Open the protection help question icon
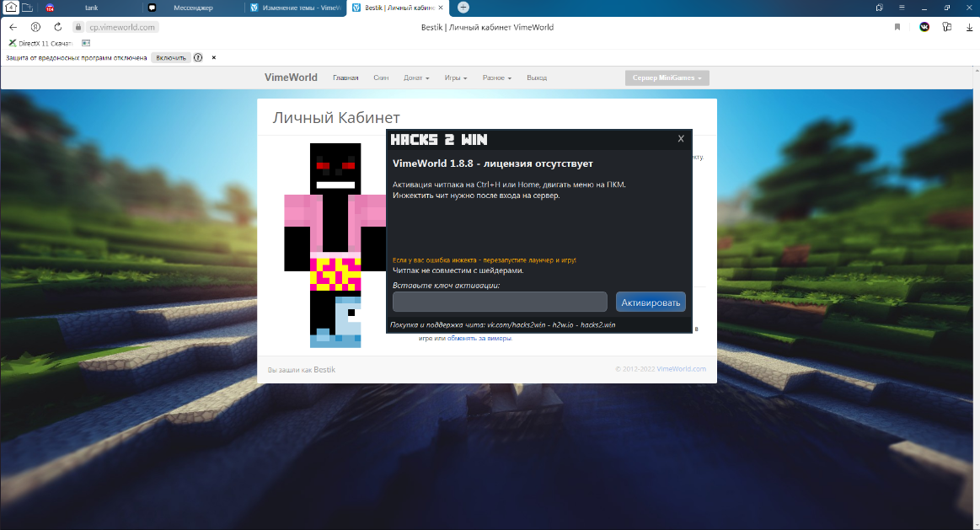Screen dimensions: 980x530 [198, 57]
